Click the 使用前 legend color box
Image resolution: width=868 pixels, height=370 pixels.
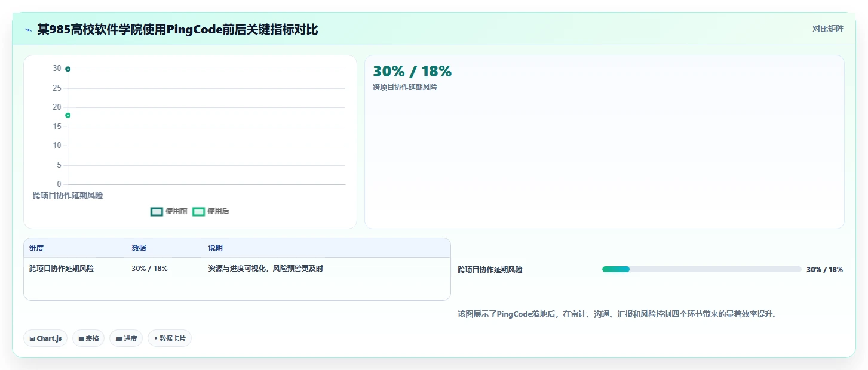click(x=157, y=211)
